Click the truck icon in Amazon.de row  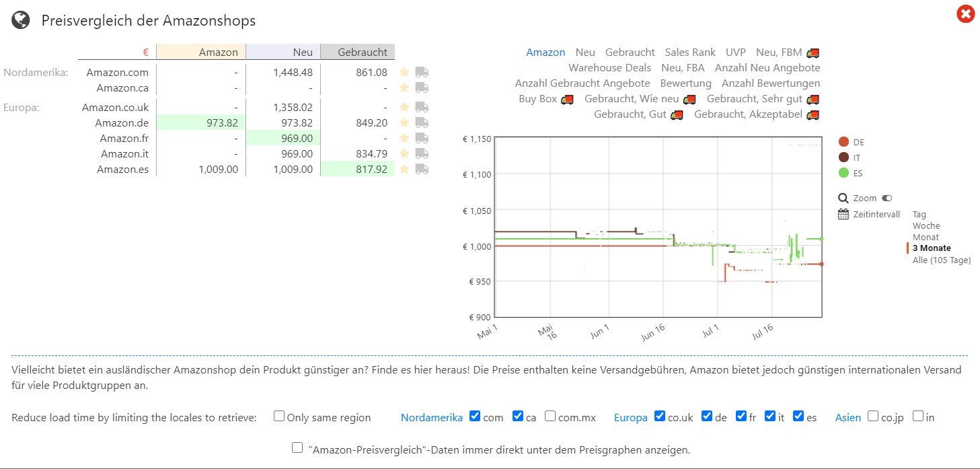pyautogui.click(x=422, y=122)
